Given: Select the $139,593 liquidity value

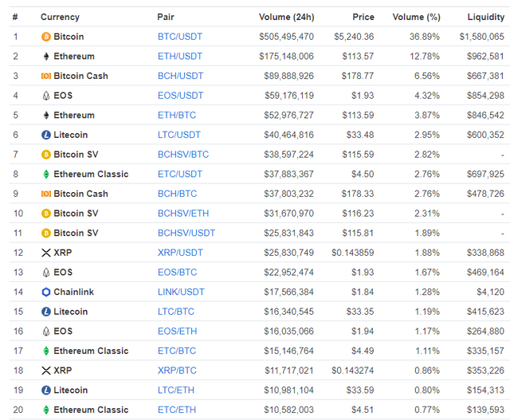Looking at the screenshot, I should [485, 410].
